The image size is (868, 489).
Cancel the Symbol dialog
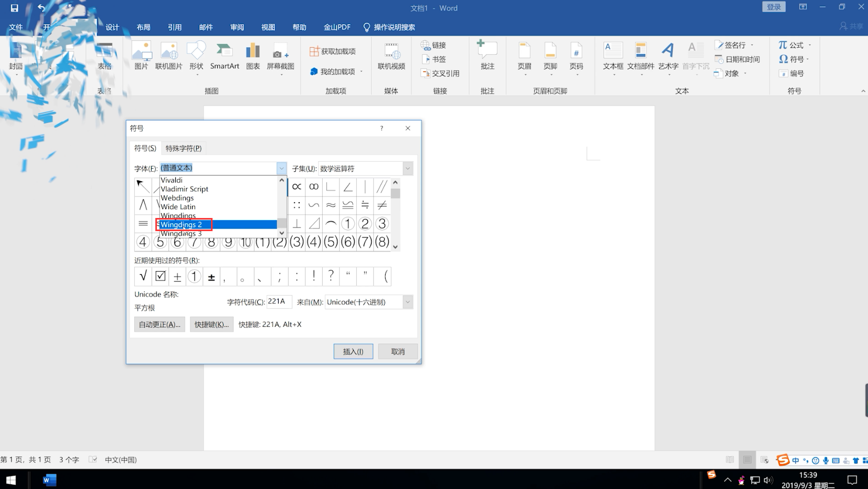(398, 351)
